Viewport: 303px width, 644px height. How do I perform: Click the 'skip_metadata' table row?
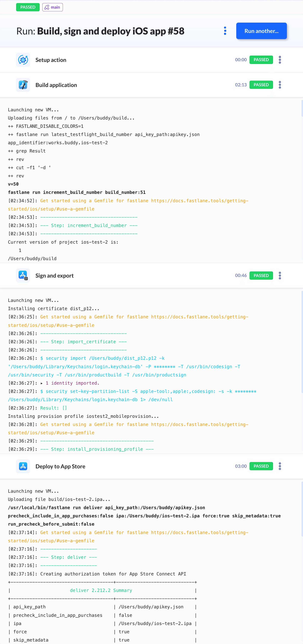pos(102,640)
